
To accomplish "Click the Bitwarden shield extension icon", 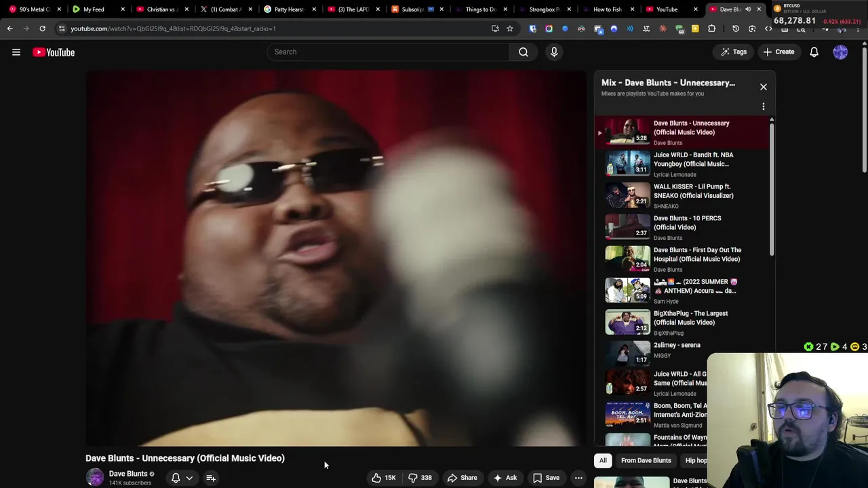I will pyautogui.click(x=532, y=28).
